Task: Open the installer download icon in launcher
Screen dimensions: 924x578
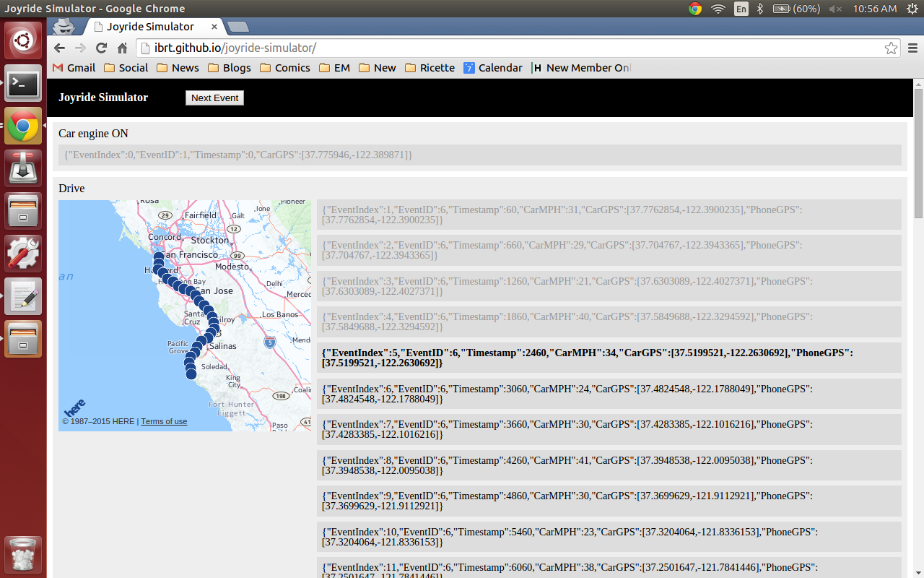Action: pos(23,169)
